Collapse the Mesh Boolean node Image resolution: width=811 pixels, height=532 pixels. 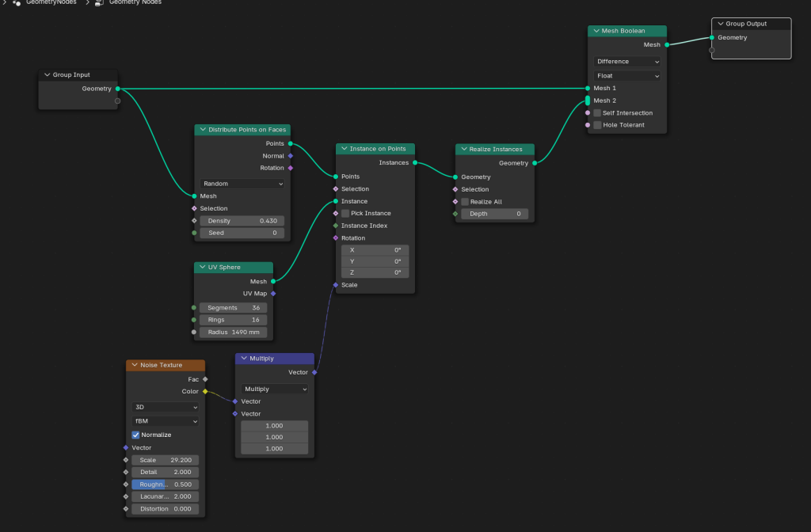(596, 31)
